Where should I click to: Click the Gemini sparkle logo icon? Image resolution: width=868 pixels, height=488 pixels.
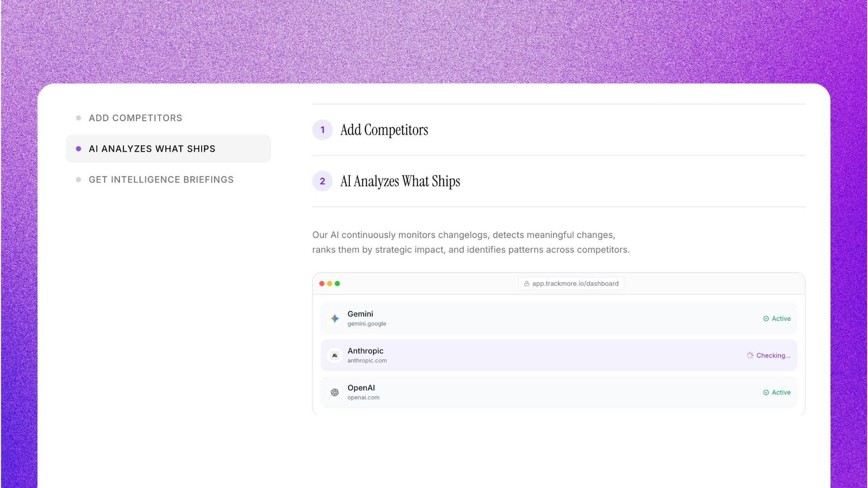[x=335, y=318]
